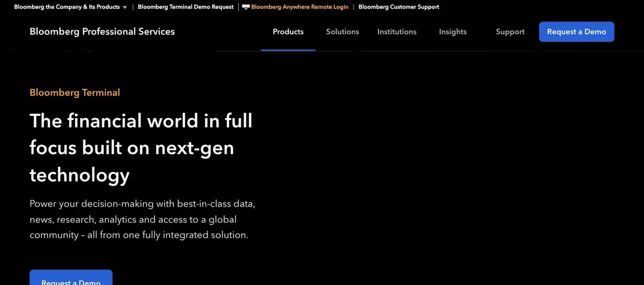
Task: Click the orange Bloomberg Terminal heading
Action: pyautogui.click(x=75, y=92)
